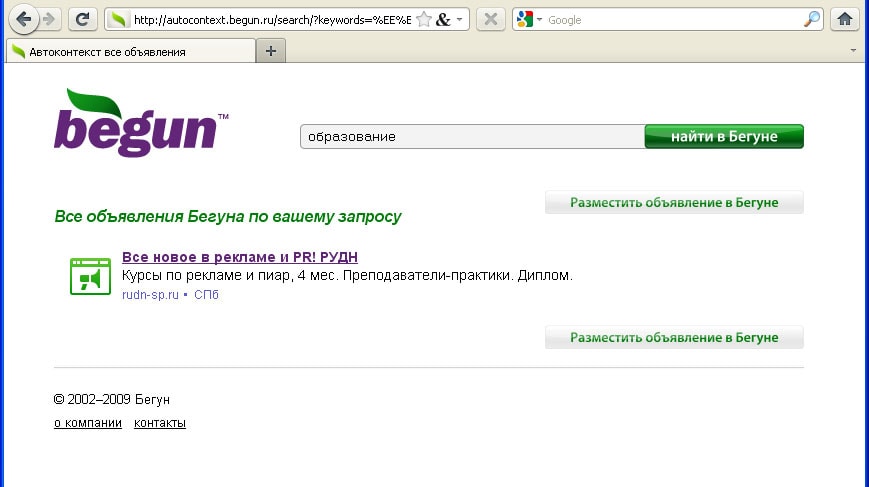Go back with the browser Back arrow
The width and height of the screenshot is (869, 487).
pos(24,19)
